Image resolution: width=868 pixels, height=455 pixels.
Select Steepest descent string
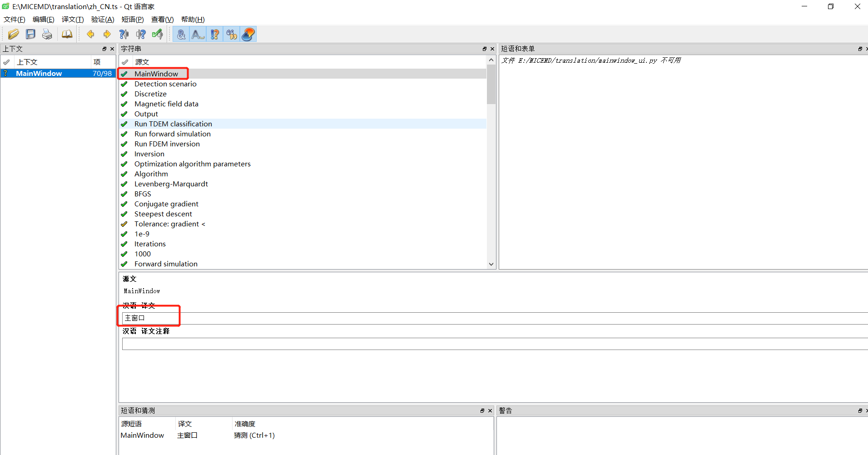pyautogui.click(x=303, y=214)
